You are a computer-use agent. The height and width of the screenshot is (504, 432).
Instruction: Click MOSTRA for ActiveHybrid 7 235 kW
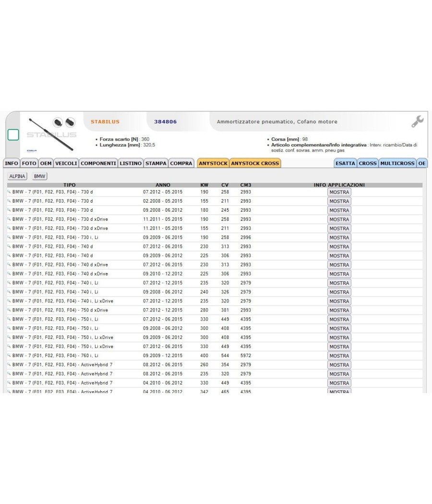[339, 374]
